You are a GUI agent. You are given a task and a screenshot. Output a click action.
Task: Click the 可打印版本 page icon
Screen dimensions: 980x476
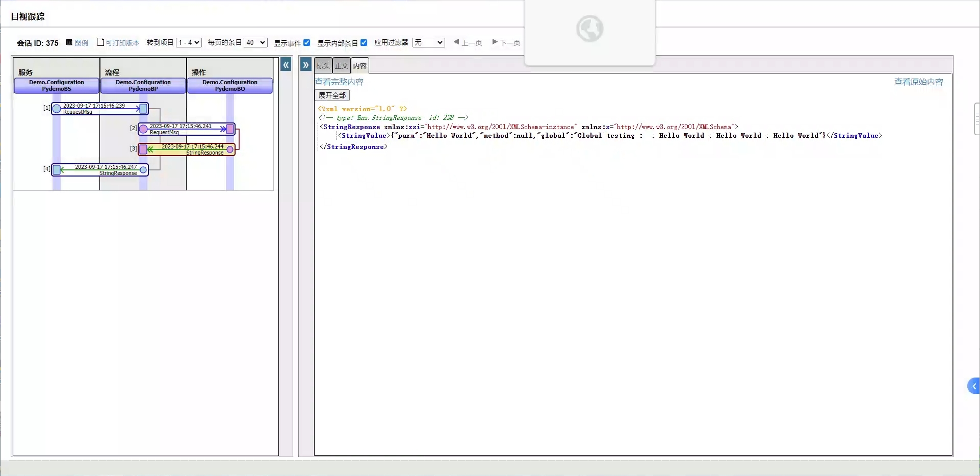(x=100, y=42)
